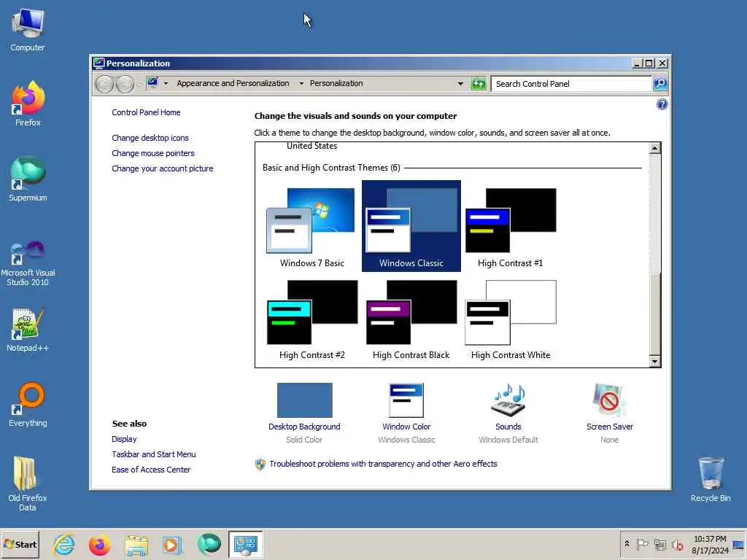The height and width of the screenshot is (560, 747).
Task: Open Window Color settings icon
Action: click(x=406, y=400)
